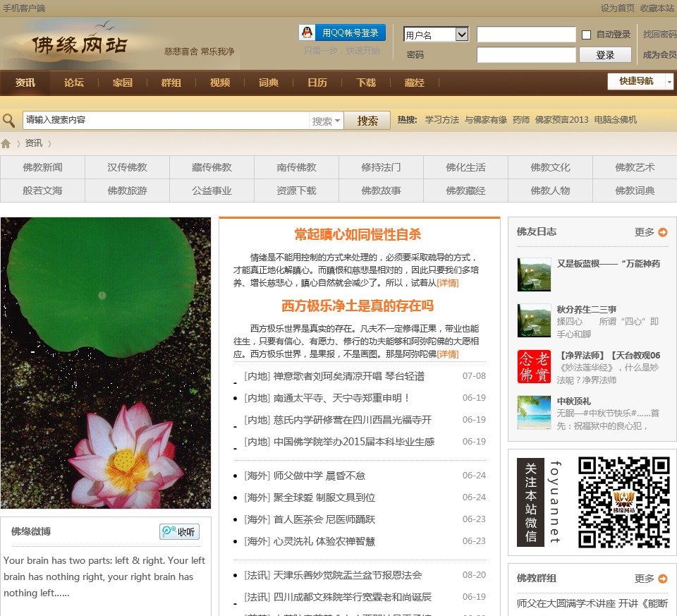Click 收藏本站 link
Viewport: 677px width, 616px height.
[657, 8]
